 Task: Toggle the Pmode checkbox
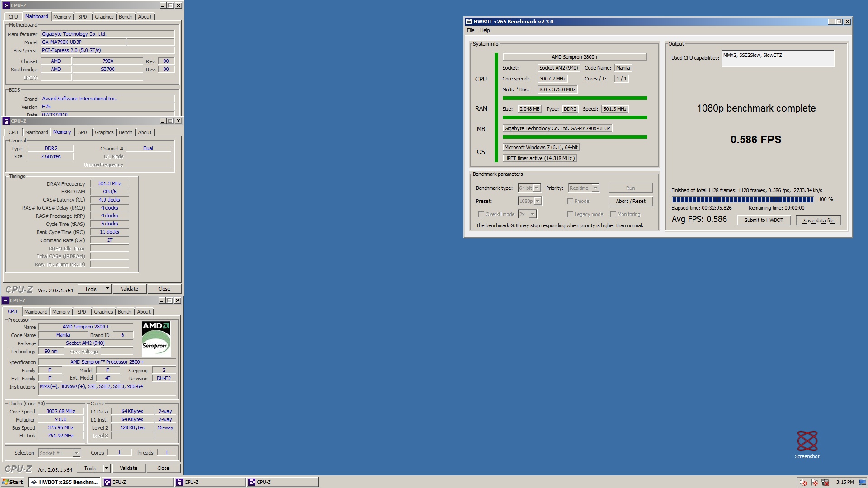570,202
